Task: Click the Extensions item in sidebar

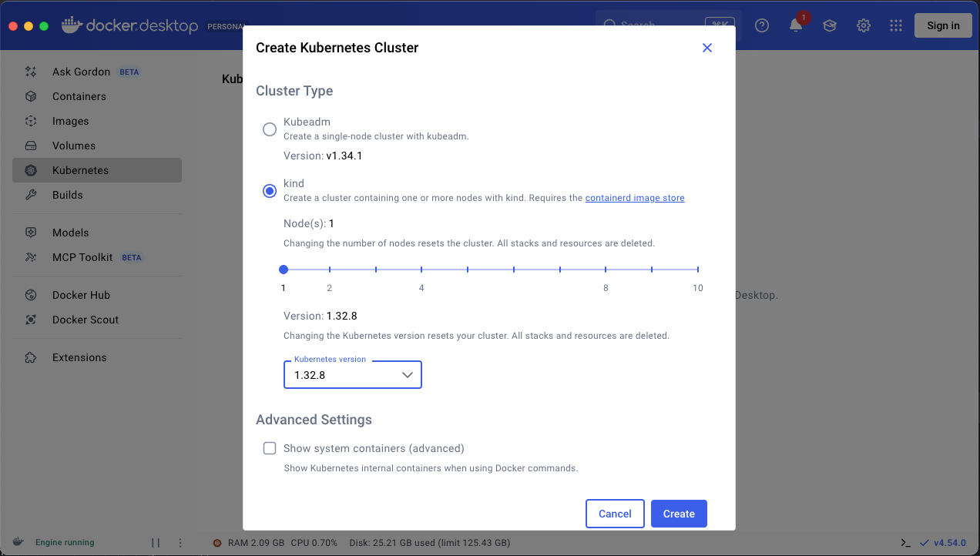Action: point(97,357)
